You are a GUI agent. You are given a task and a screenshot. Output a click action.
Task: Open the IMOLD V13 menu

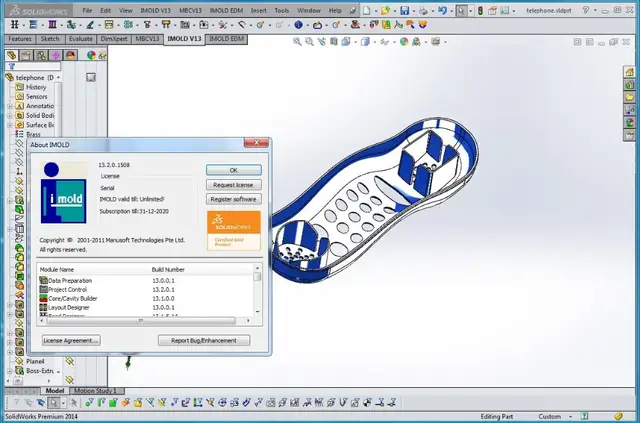pos(155,11)
